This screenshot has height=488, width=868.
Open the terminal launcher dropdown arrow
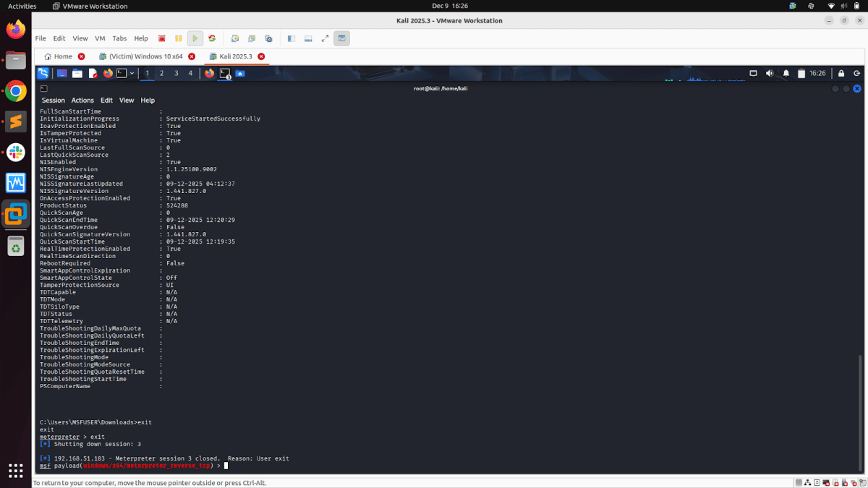(132, 72)
